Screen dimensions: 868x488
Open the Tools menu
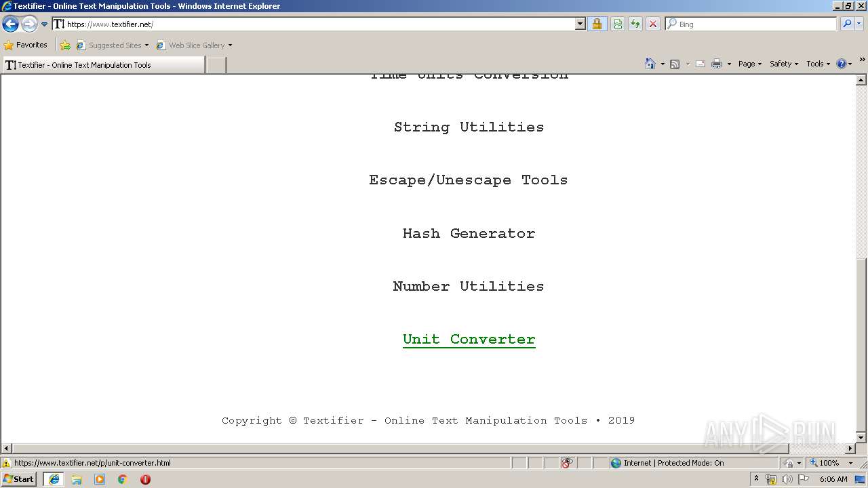click(x=818, y=64)
